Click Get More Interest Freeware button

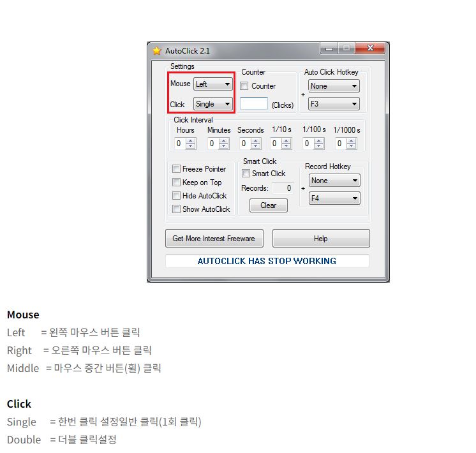point(214,239)
